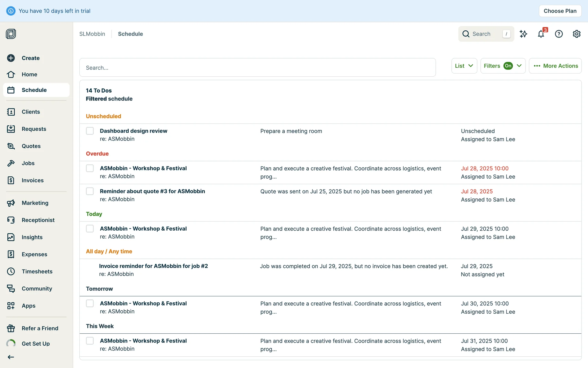Click the AI sparkle assistant icon

(x=523, y=34)
